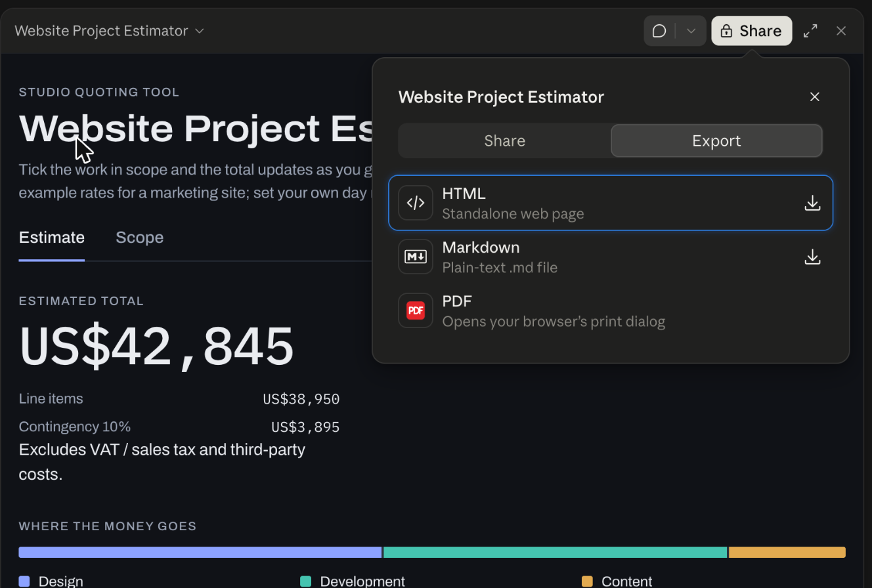Click the Development legend swatch
This screenshot has height=588, width=872.
click(306, 581)
